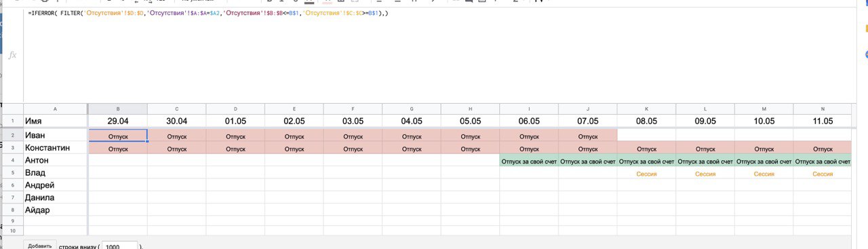
Task: Select Константин's Отпуск cell under 11.05
Action: point(823,148)
